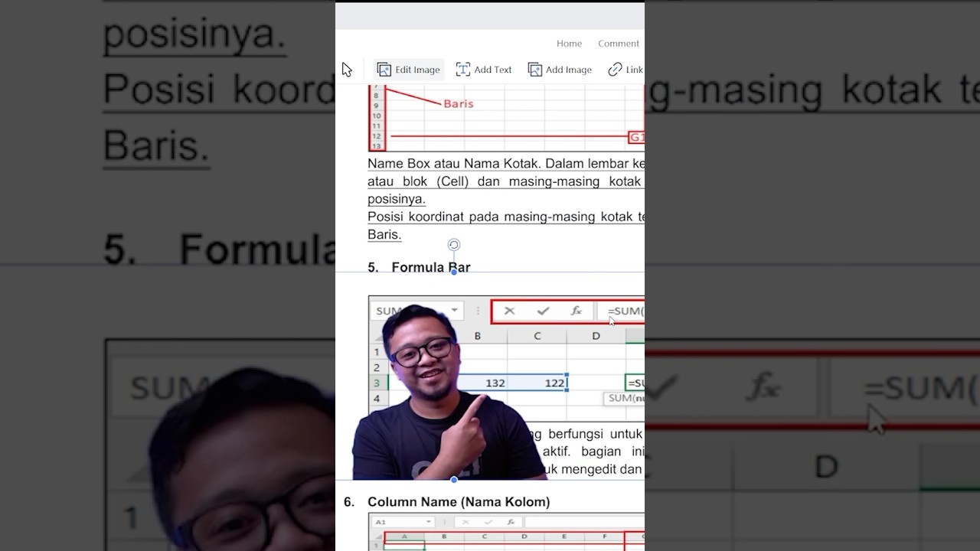Click column header C in the Excel picture
980x551 pixels.
click(x=537, y=336)
